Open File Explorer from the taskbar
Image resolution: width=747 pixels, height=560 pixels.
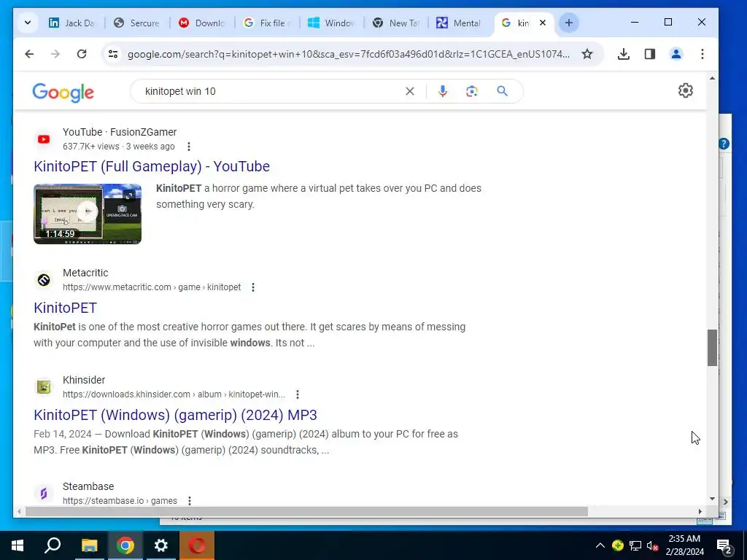point(89,545)
